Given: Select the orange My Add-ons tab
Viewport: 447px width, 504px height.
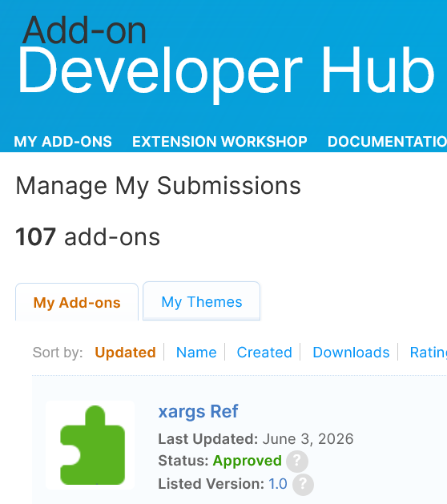Looking at the screenshot, I should (77, 302).
